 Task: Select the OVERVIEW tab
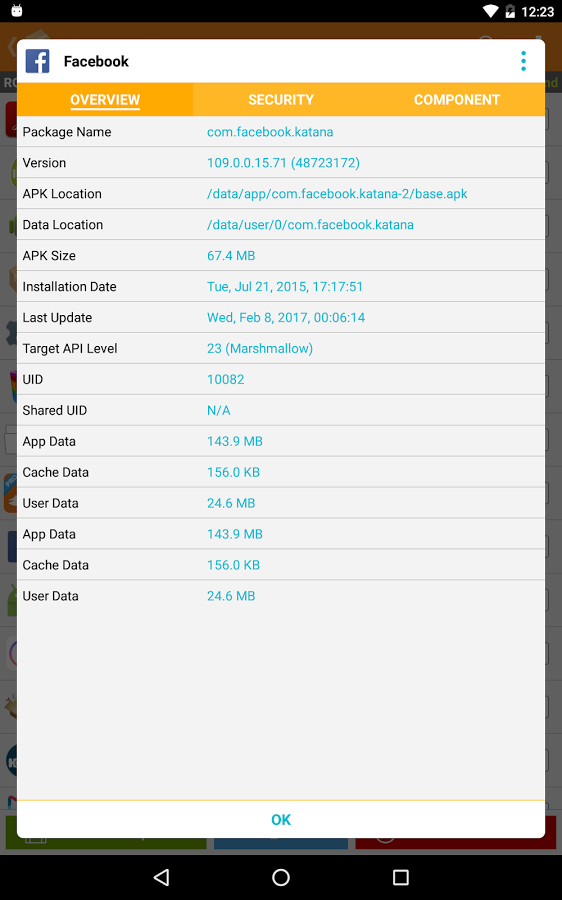[x=105, y=99]
